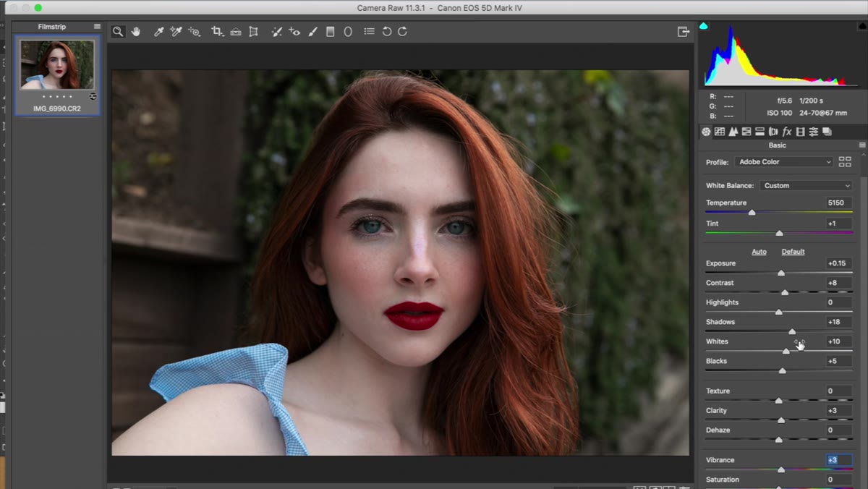Viewport: 868px width, 489px height.
Task: Select the Hand tool
Action: (x=136, y=32)
